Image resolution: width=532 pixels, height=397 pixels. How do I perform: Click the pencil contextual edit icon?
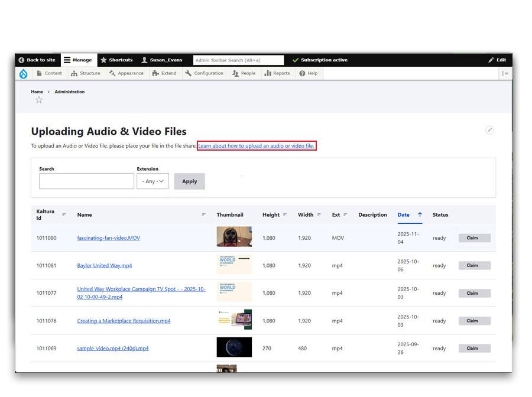click(489, 130)
